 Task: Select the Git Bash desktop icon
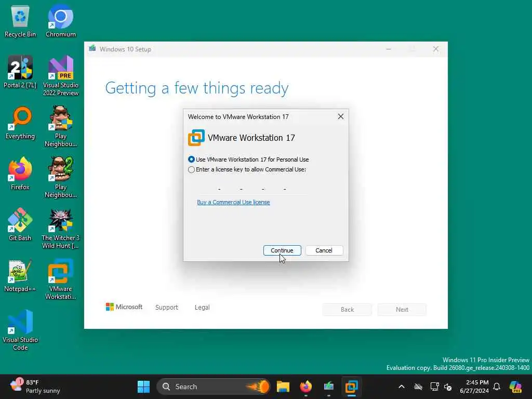(20, 224)
